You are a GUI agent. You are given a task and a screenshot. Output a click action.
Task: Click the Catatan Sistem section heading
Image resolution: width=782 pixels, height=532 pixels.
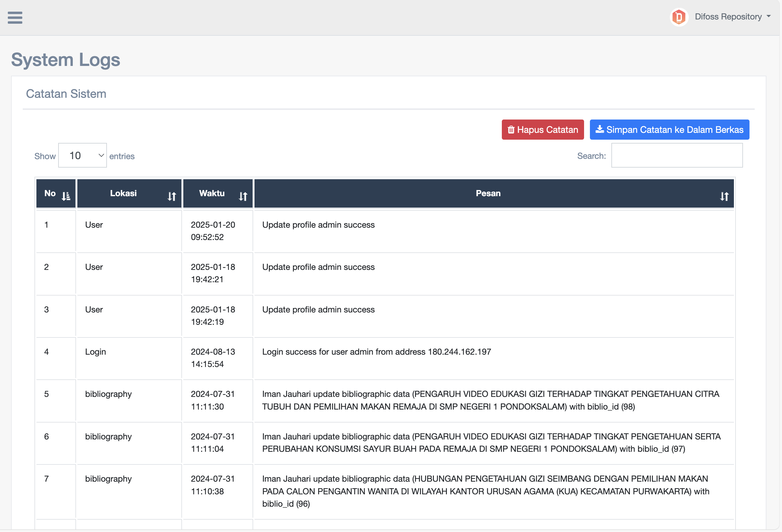click(x=66, y=94)
